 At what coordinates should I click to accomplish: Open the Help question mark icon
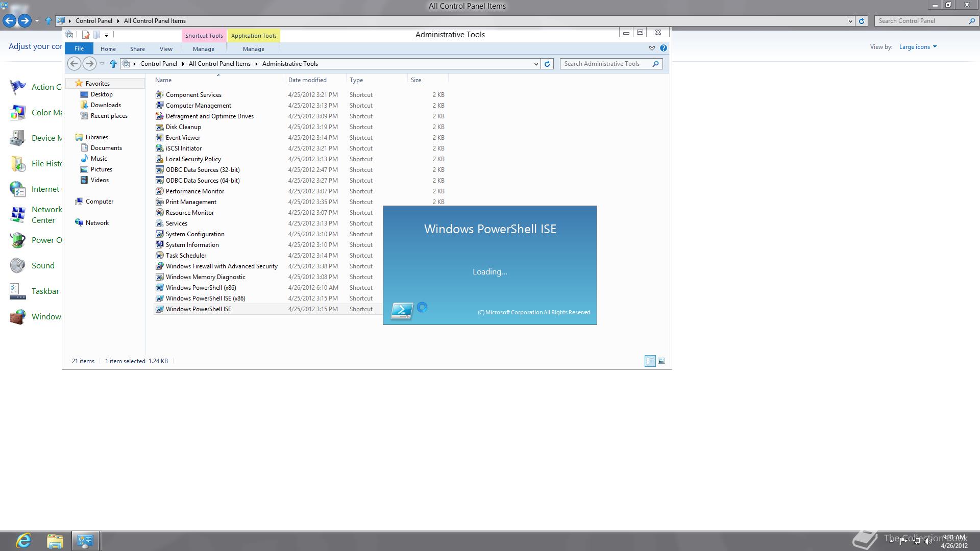663,48
